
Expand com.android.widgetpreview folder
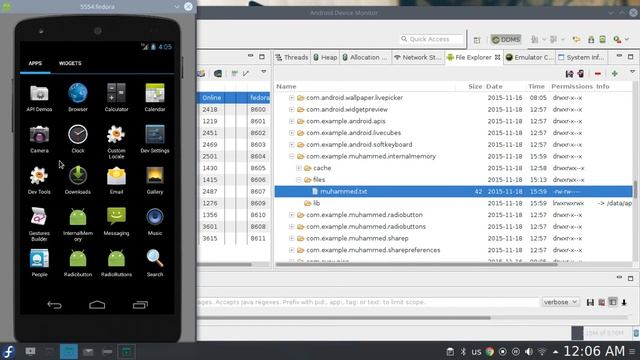click(291, 109)
